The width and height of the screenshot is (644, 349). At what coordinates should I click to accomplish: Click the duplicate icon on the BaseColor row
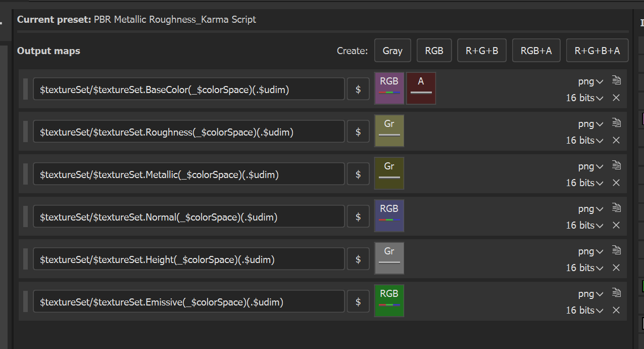pyautogui.click(x=616, y=80)
